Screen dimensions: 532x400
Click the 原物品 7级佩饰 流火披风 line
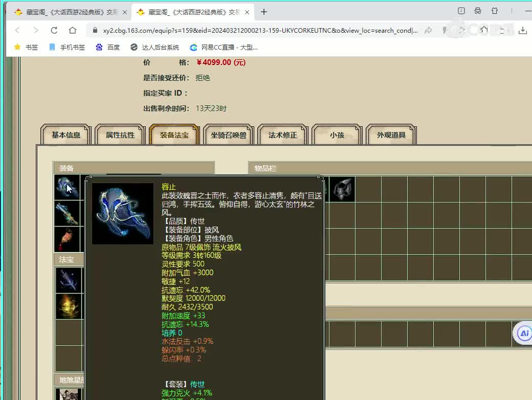coord(202,247)
